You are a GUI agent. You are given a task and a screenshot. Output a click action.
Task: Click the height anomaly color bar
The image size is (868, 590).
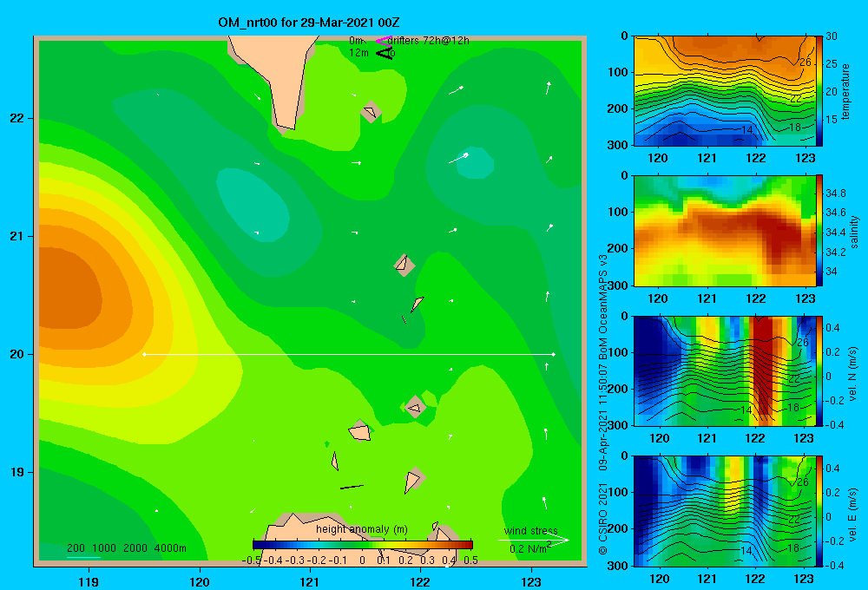[363, 545]
